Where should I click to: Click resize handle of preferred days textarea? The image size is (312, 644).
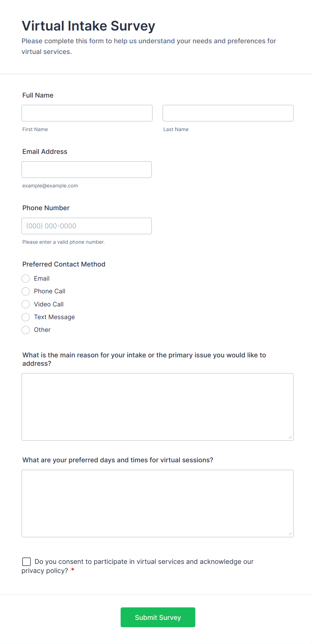point(290,534)
